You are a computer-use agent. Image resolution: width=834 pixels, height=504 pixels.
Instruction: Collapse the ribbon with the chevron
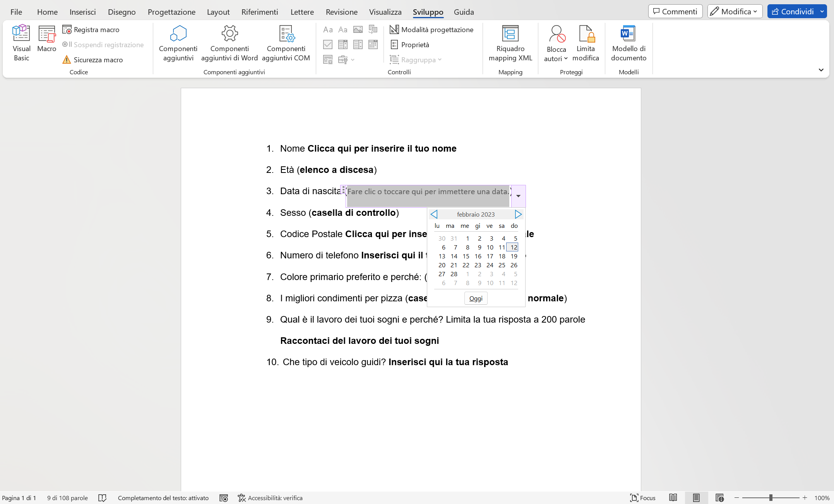click(x=821, y=70)
